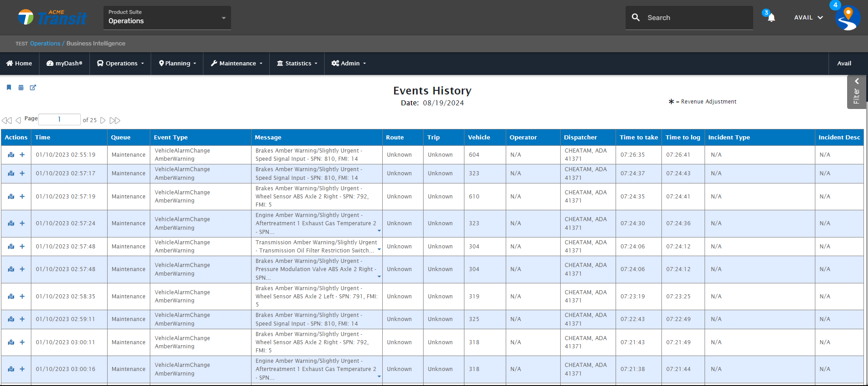
Task: Open the notifications bell
Action: coord(771,18)
